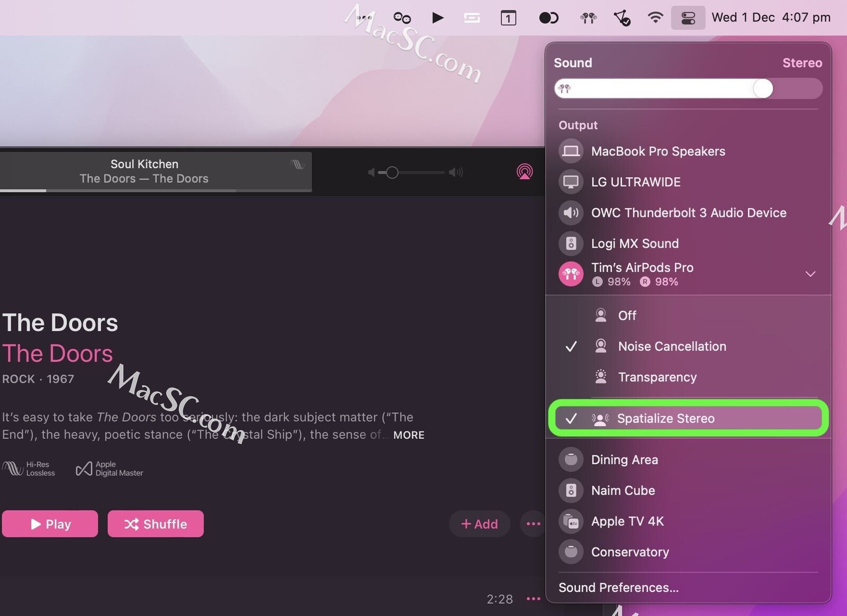Toggle Spatialize Stereo
Viewport: 847px width, 616px height.
coord(688,419)
